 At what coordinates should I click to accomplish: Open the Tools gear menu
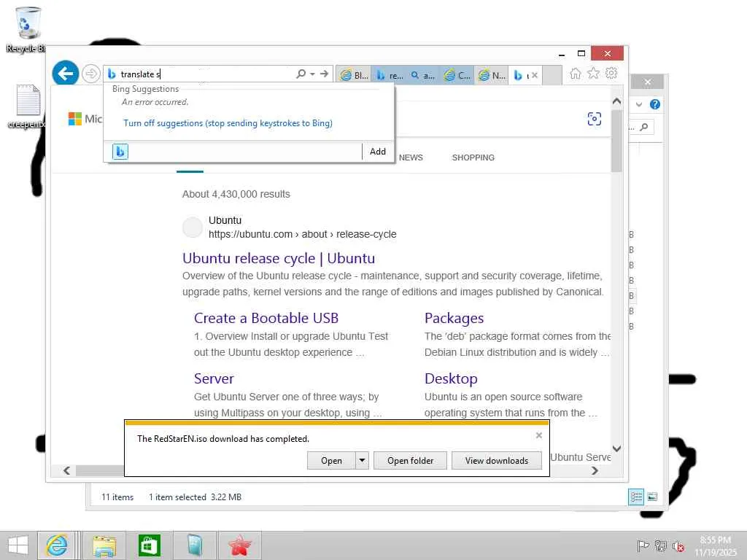coord(611,74)
